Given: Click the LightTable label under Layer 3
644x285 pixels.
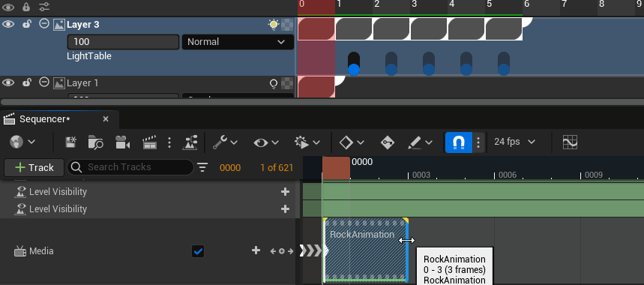Looking at the screenshot, I should pos(89,55).
